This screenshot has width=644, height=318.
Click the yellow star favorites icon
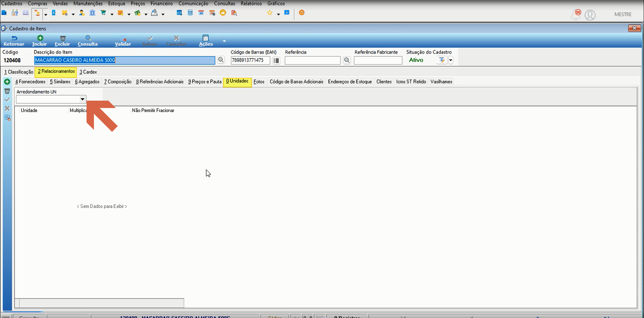[270, 13]
